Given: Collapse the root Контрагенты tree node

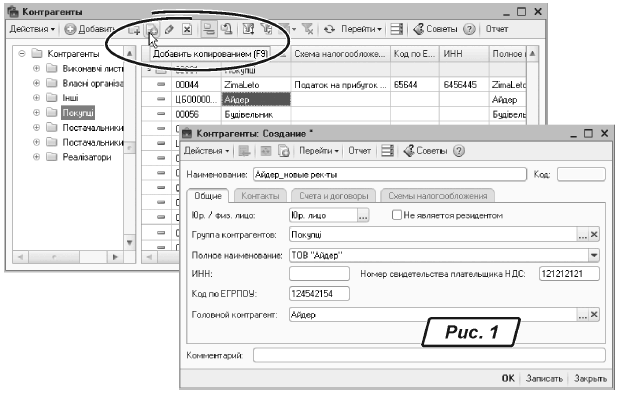Looking at the screenshot, I should (22, 53).
